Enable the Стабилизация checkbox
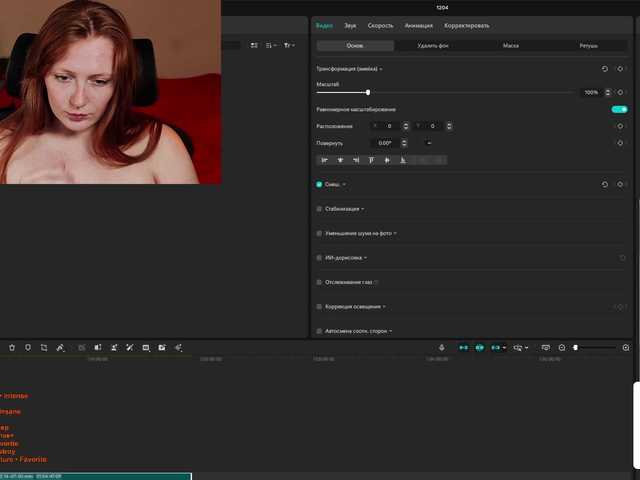This screenshot has width=640, height=480. pyautogui.click(x=319, y=209)
